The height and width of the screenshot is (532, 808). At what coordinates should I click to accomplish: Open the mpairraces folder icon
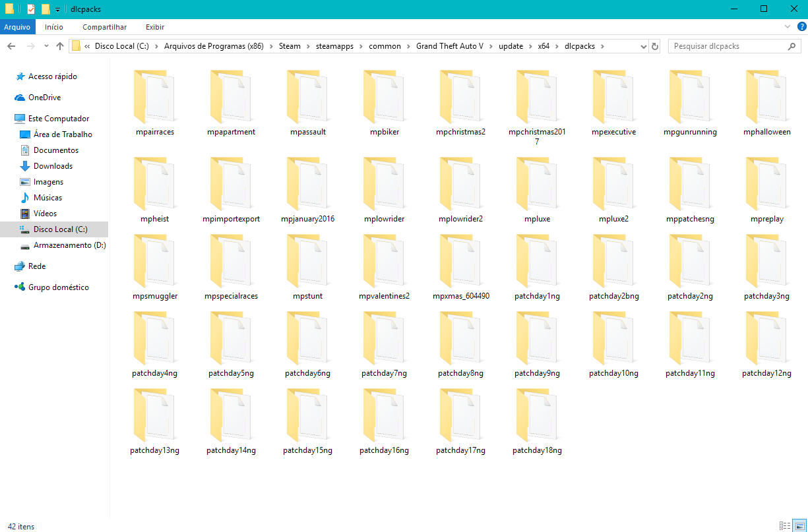tap(154, 96)
